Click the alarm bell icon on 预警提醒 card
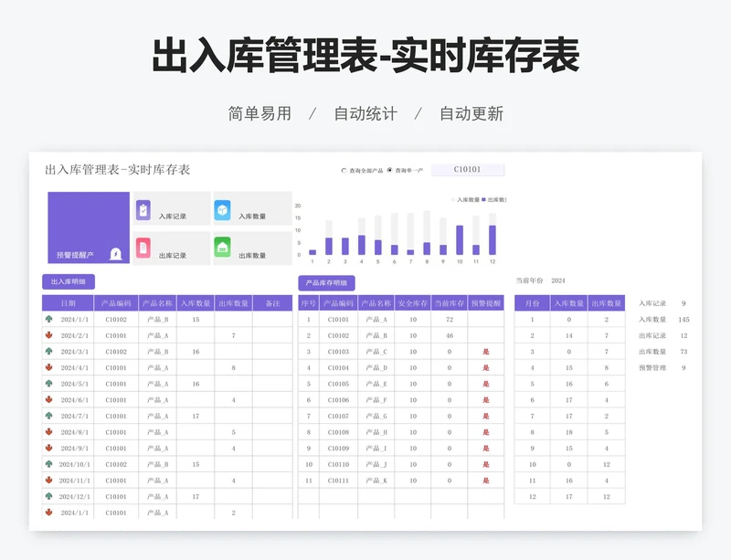 [116, 254]
